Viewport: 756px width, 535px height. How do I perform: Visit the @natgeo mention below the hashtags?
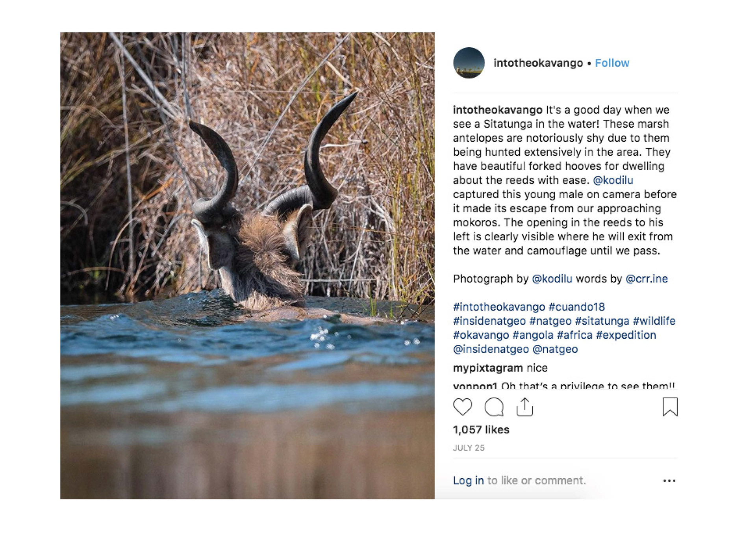click(x=555, y=349)
